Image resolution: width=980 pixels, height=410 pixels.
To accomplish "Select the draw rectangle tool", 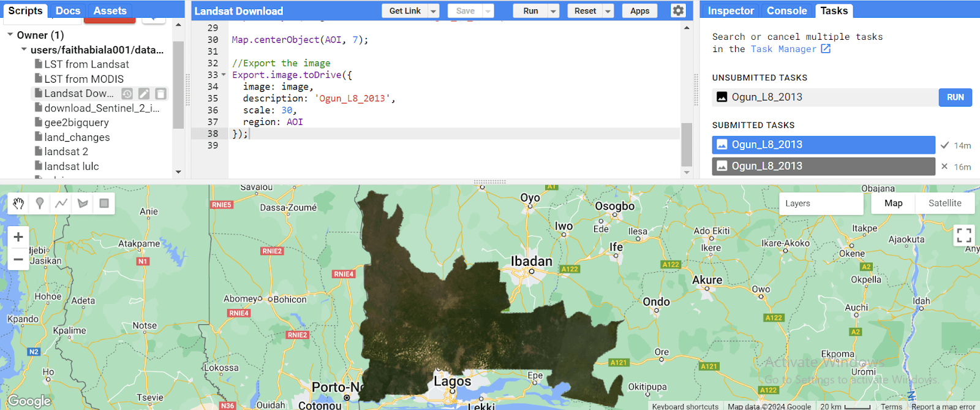I will 104,203.
